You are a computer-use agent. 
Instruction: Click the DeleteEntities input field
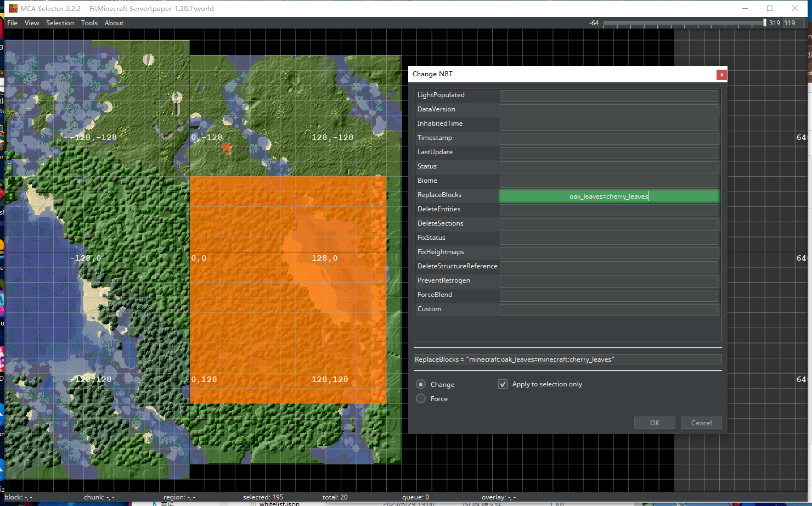608,210
